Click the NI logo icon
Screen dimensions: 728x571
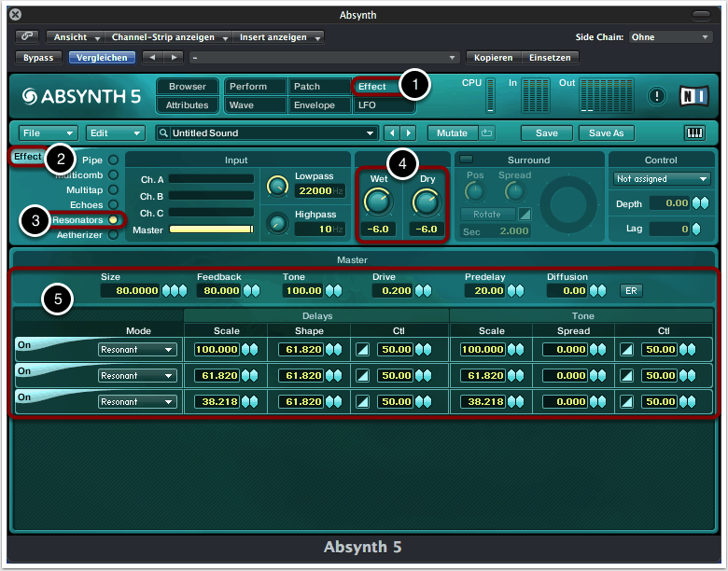[x=693, y=96]
